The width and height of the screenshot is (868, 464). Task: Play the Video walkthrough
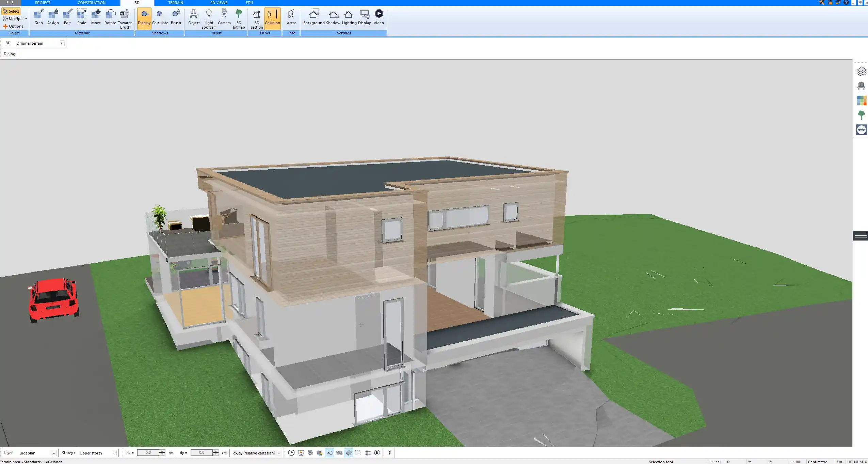379,17
